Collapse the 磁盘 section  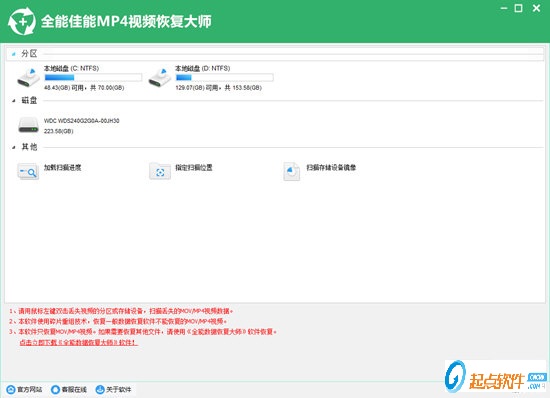click(14, 101)
